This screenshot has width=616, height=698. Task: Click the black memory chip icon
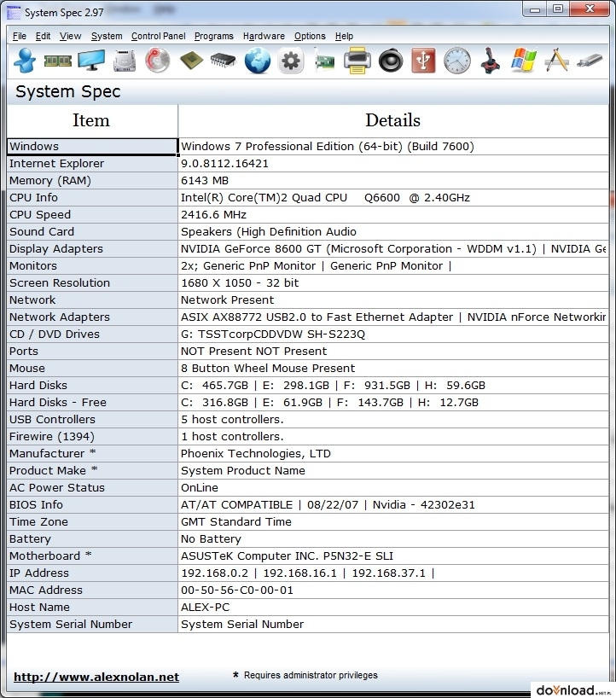point(223,61)
